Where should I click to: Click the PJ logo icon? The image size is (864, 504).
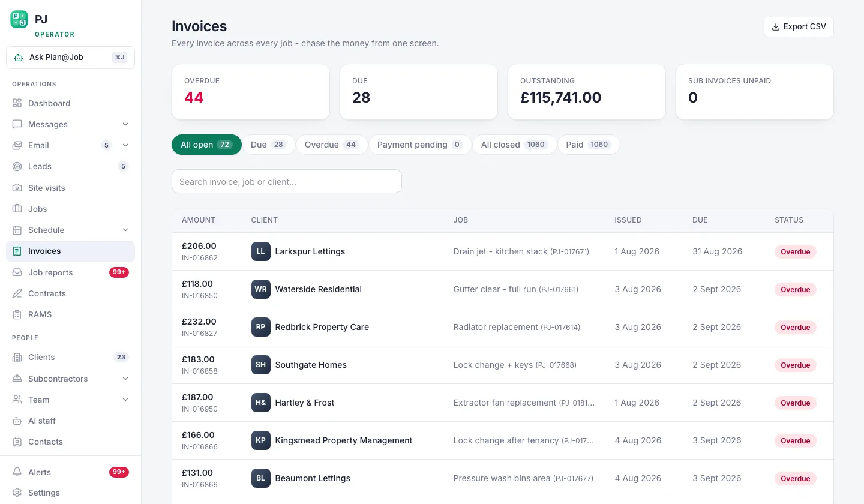[x=19, y=19]
